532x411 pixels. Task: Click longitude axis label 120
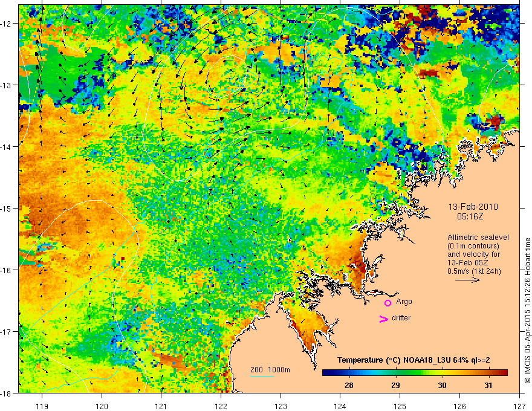[102, 406]
